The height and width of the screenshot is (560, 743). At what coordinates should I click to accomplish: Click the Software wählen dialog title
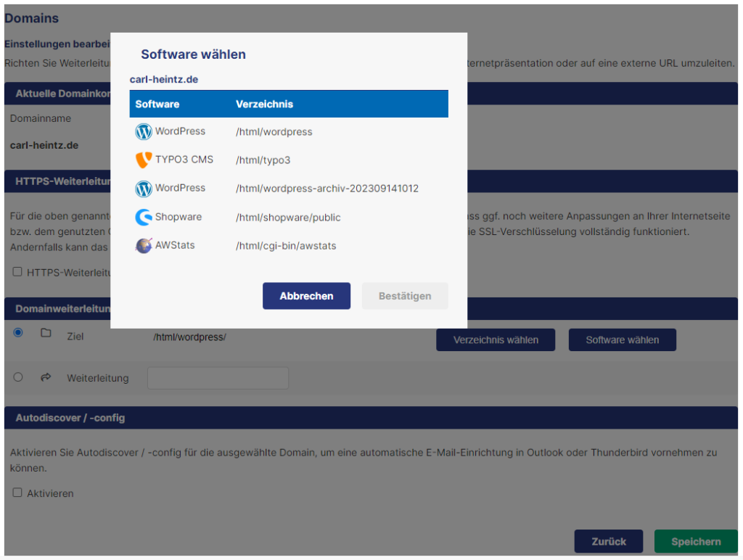[x=193, y=54]
